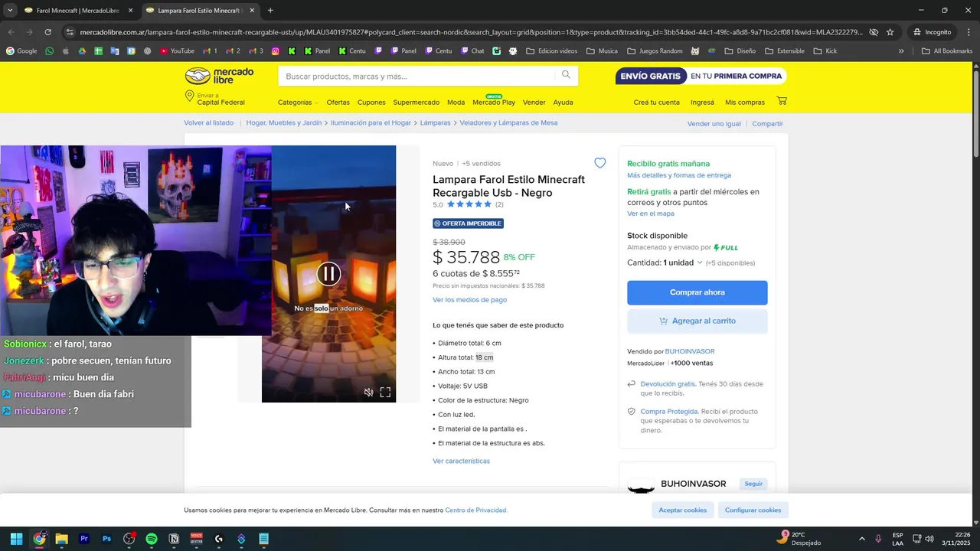Click the Ingresá link
Screen dimensions: 980x551
coord(702,103)
